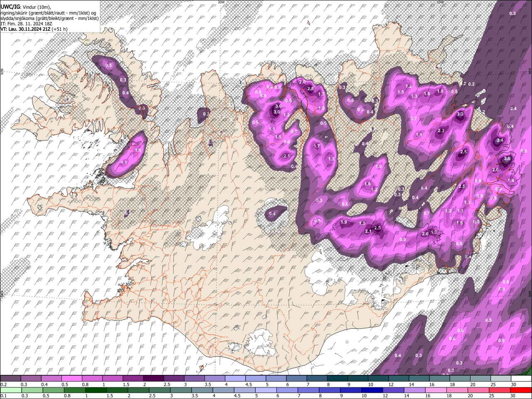This screenshot has width=532, height=399.
Task: Click the 2.8 precipitation value on the north coast
Action: pos(310,89)
